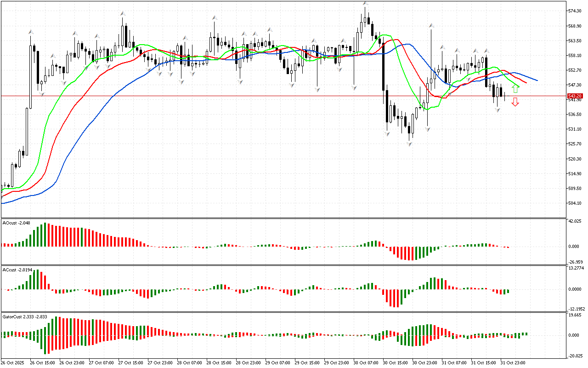Click the up fractal above the 574.30 peak

click(365, 4)
